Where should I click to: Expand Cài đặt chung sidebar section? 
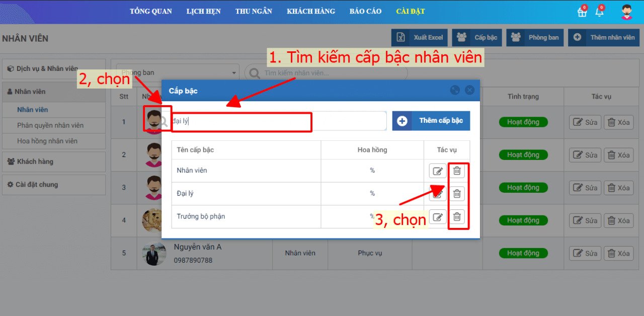[53, 185]
